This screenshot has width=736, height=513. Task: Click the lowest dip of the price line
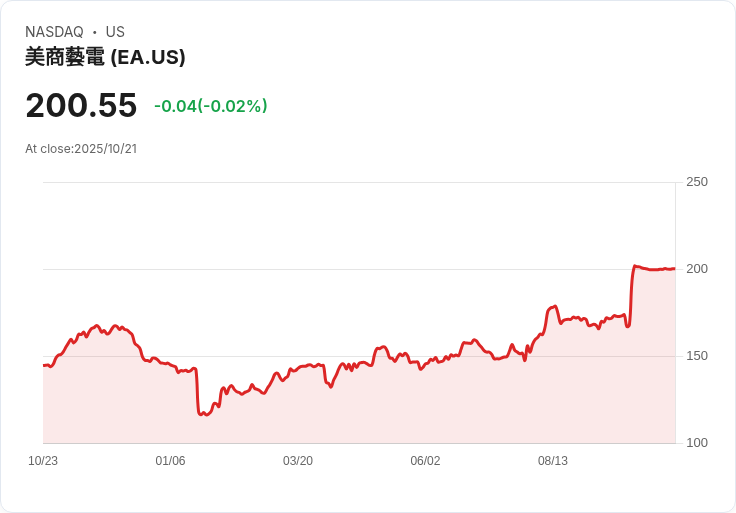point(203,414)
